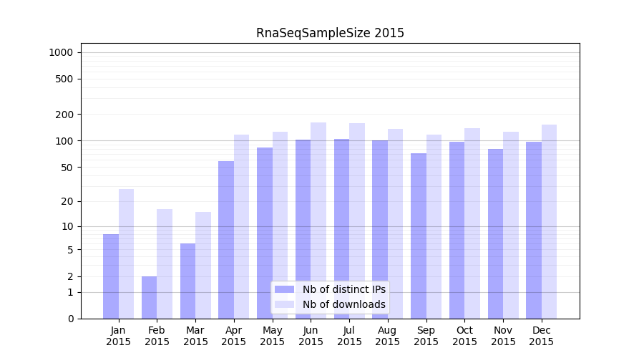The image size is (644, 358).
Task: Select the 'Nb of distinct IPs' legend label
Action: [x=343, y=289]
